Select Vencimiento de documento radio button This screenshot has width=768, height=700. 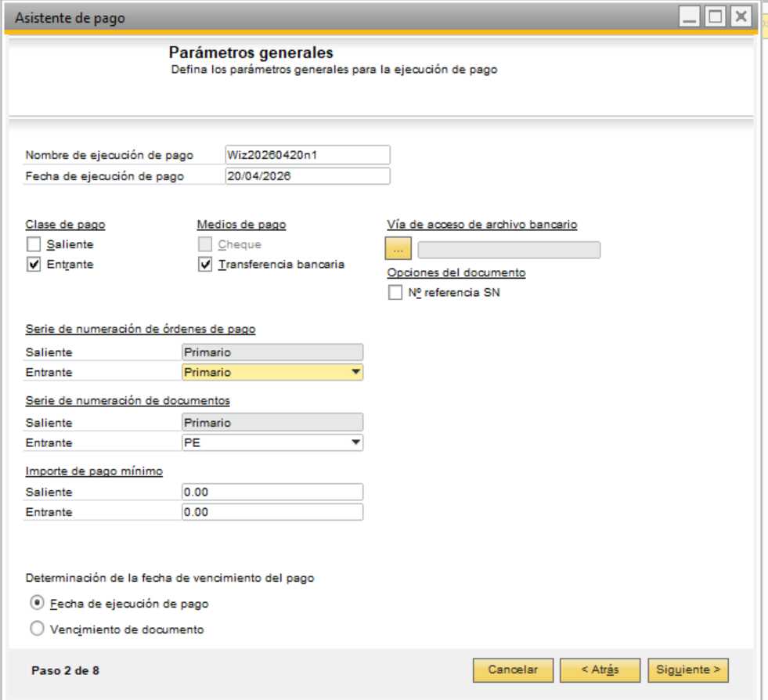pyautogui.click(x=36, y=629)
